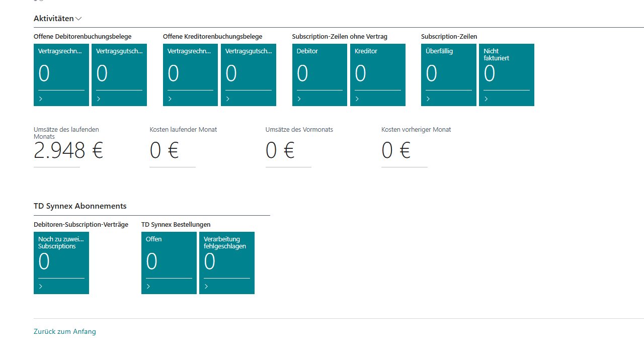The width and height of the screenshot is (644, 362).
Task: Open Vertragsrechnungen tile under Offene Kreditorenbuchungsbelege
Action: (190, 74)
